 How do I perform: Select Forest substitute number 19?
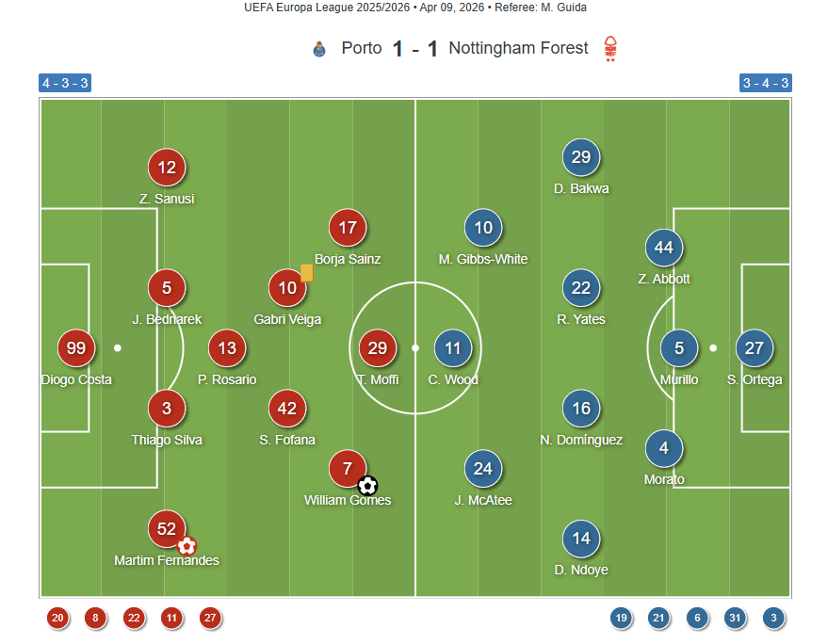(x=621, y=619)
